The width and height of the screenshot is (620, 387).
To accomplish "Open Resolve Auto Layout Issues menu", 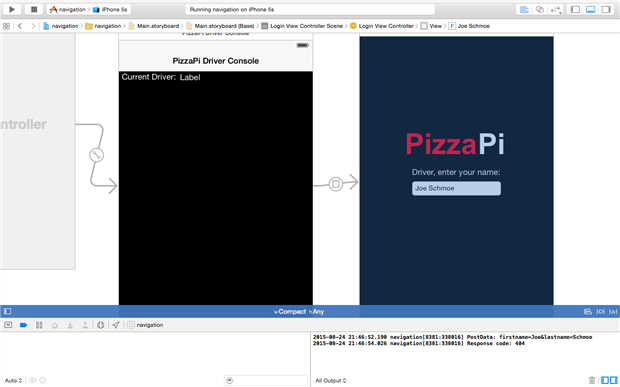I will [x=613, y=311].
